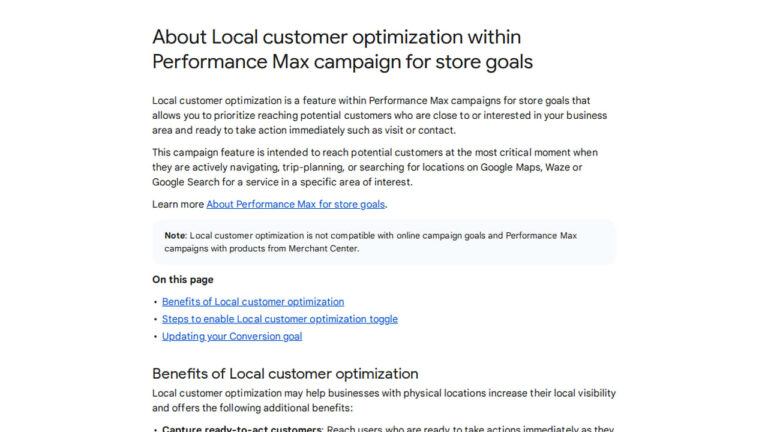Click sentence about increasing local visibility
This screenshot has width=768, height=432.
click(384, 401)
